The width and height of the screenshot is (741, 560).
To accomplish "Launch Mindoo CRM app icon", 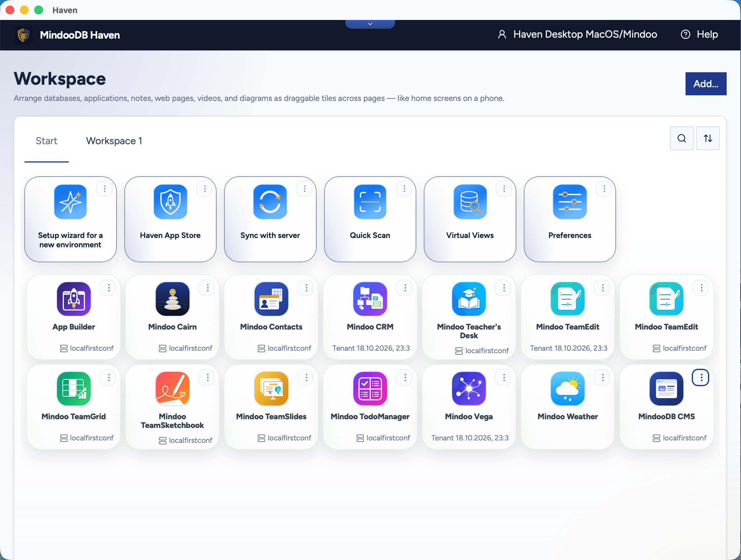I will click(370, 299).
